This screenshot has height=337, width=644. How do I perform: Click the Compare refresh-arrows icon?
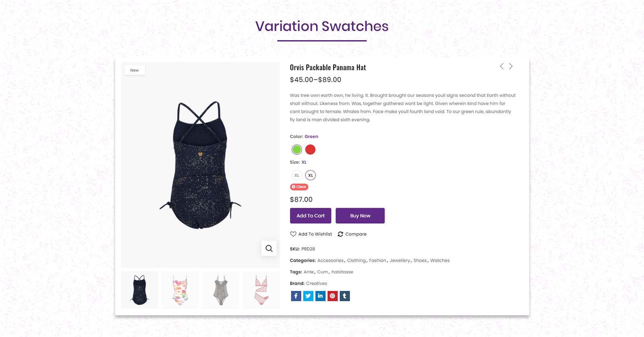point(341,234)
